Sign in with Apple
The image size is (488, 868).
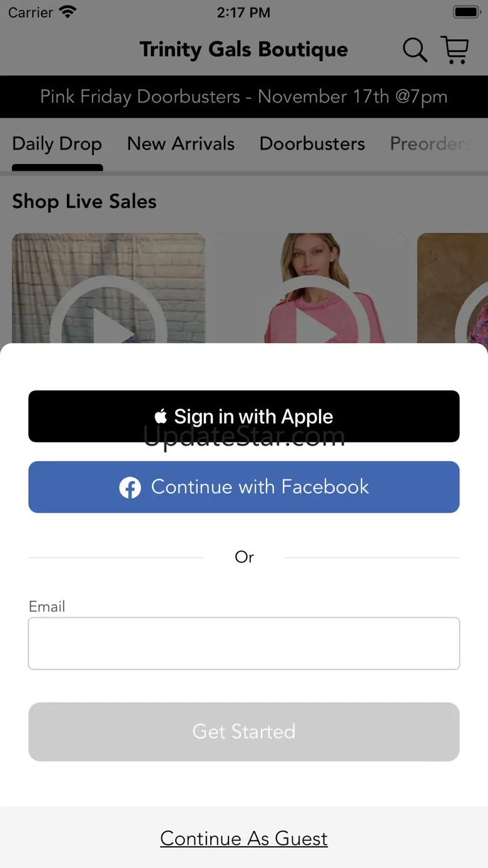(244, 416)
